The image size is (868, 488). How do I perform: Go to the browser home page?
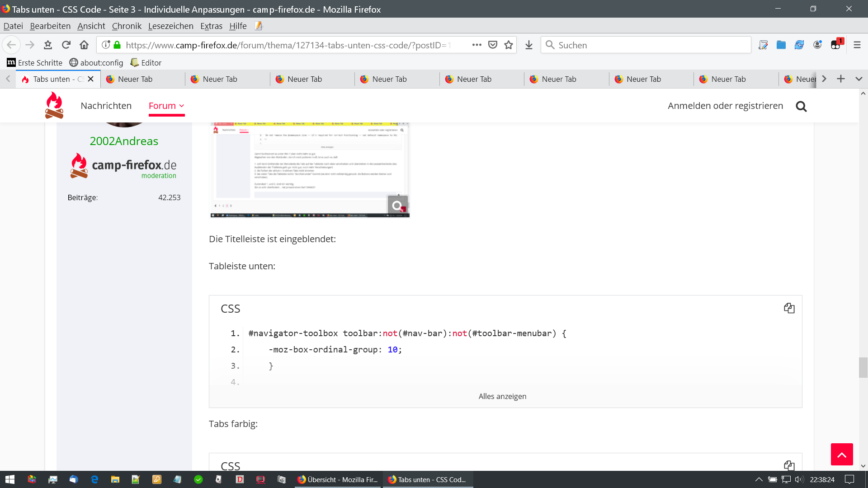pyautogui.click(x=84, y=45)
